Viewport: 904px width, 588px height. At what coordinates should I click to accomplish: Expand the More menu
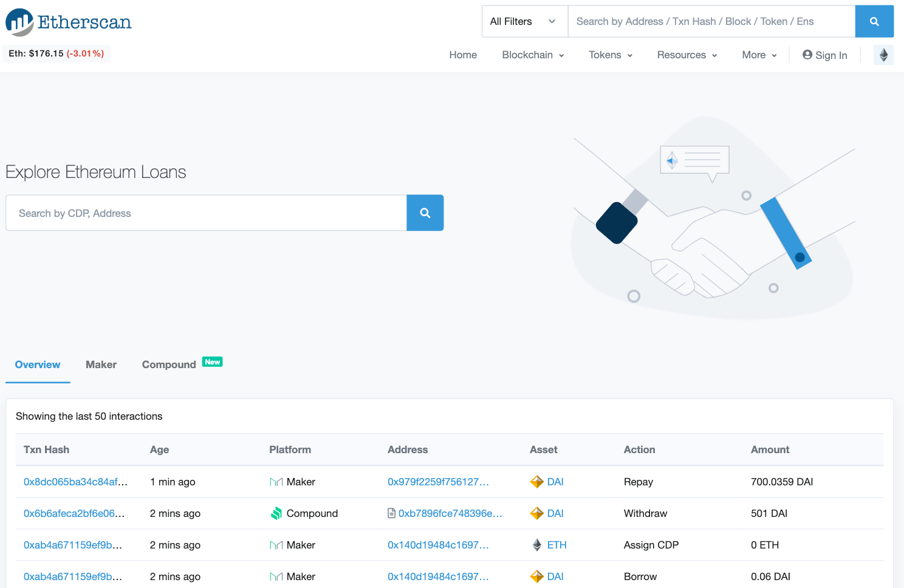point(759,55)
